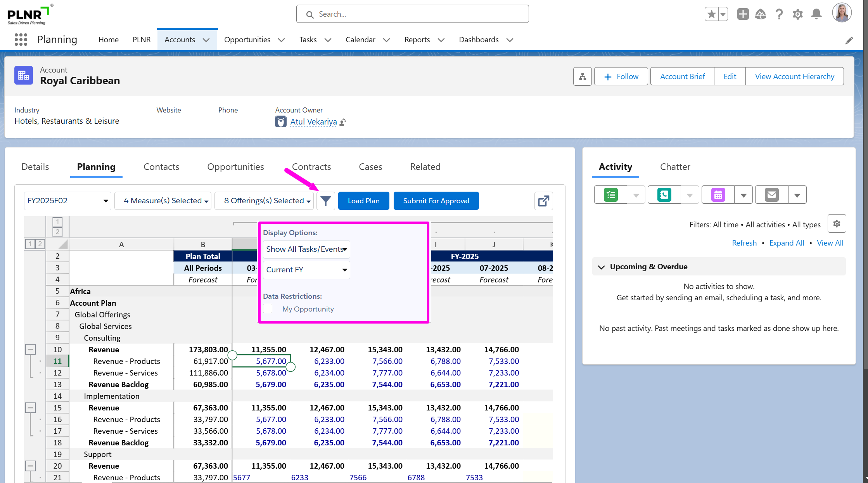Enable the My Opportunity checkbox
This screenshot has height=483, width=868.
(268, 309)
